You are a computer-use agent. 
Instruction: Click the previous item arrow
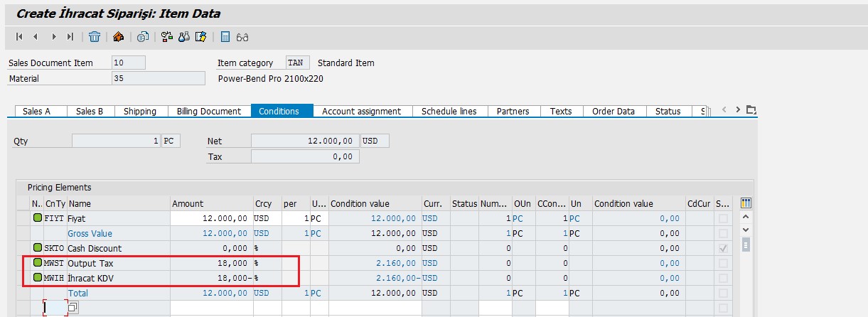(x=36, y=37)
